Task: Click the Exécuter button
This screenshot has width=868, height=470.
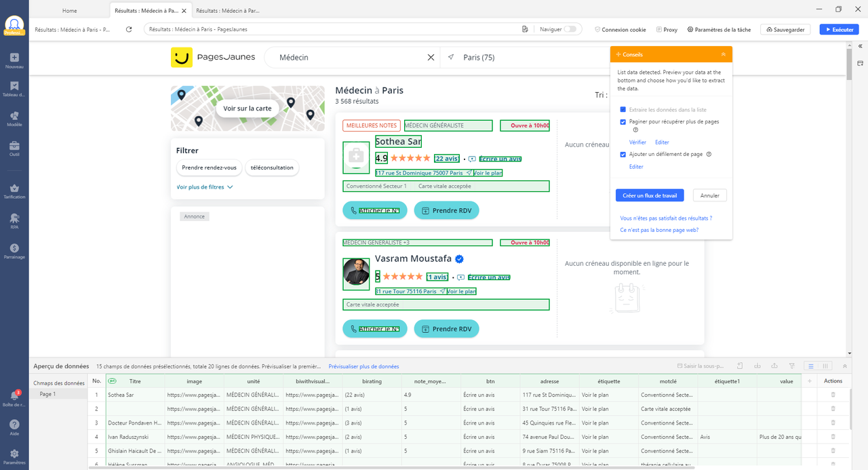Action: (839, 29)
